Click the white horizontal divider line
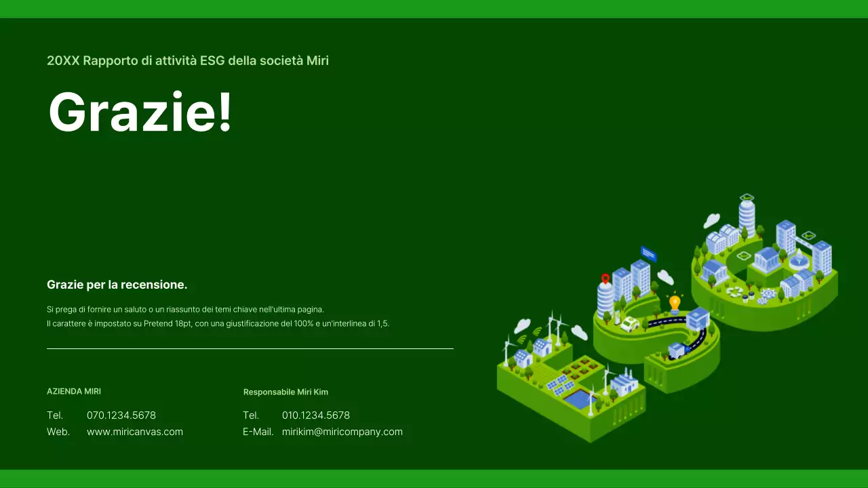Viewport: 868px width, 488px height. coord(250,348)
